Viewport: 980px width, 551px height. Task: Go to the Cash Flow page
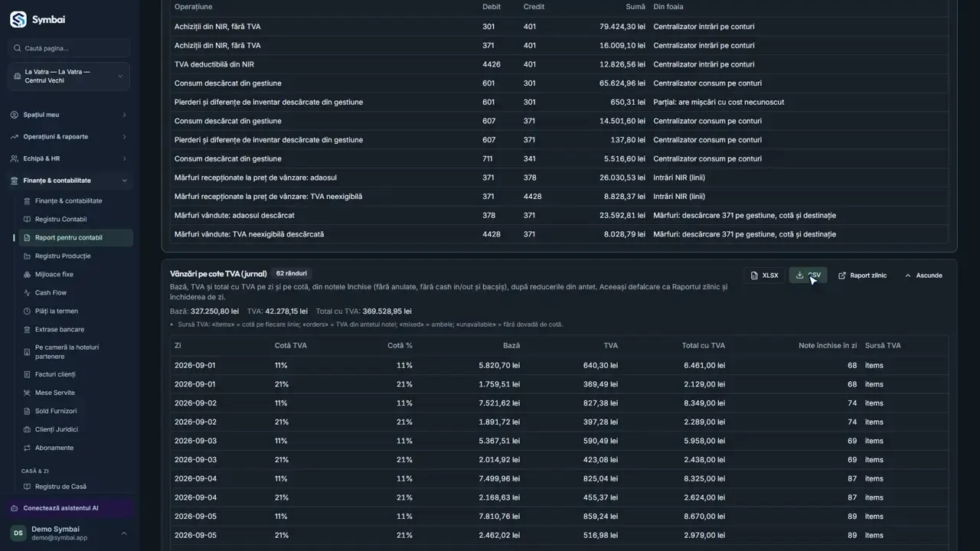76,293
